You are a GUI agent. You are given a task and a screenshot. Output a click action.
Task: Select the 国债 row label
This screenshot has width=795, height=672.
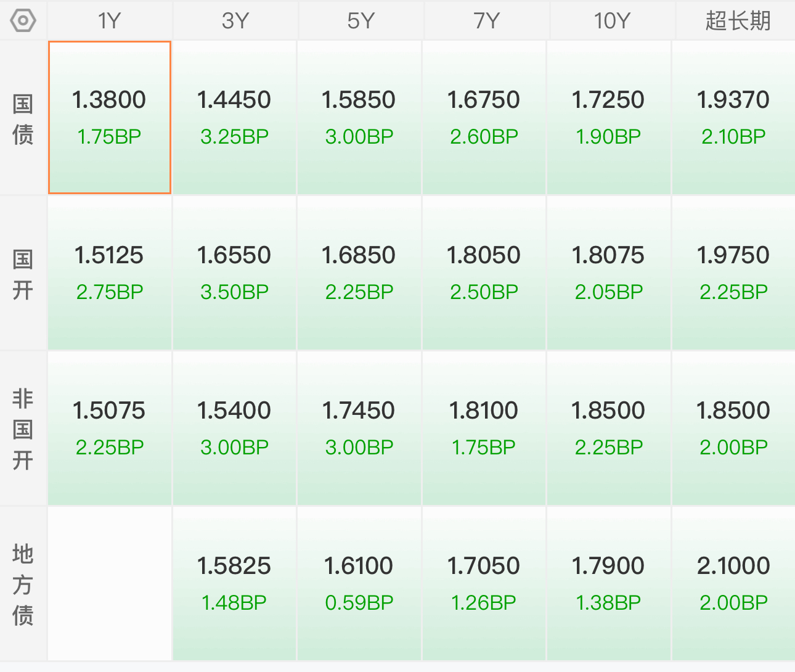23,119
